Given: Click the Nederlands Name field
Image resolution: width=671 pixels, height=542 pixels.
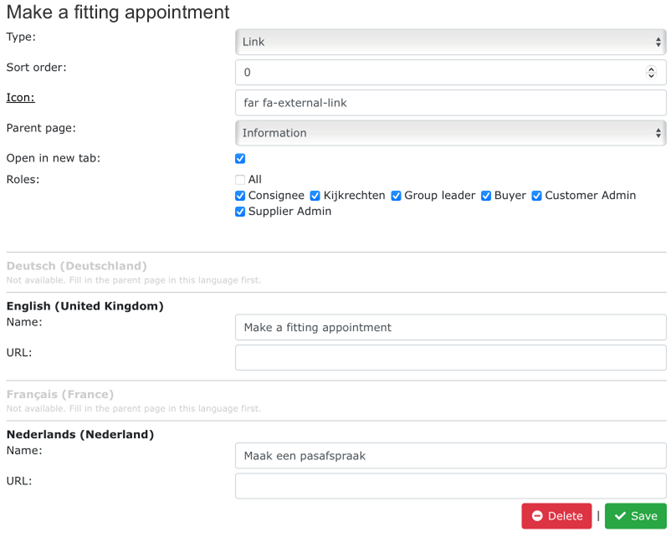Looking at the screenshot, I should click(450, 455).
